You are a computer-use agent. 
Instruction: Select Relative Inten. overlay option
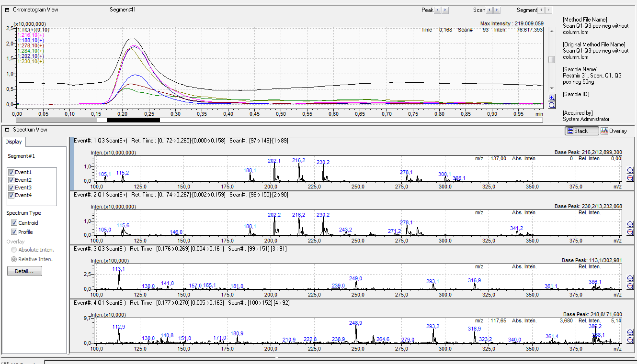coord(14,259)
